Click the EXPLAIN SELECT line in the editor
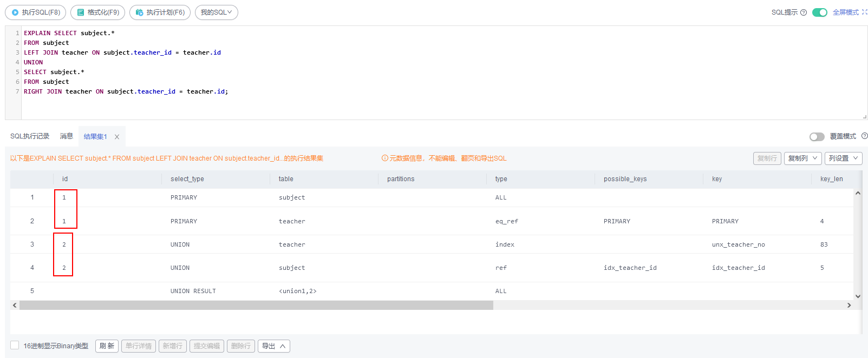This screenshot has width=868, height=358. [69, 33]
